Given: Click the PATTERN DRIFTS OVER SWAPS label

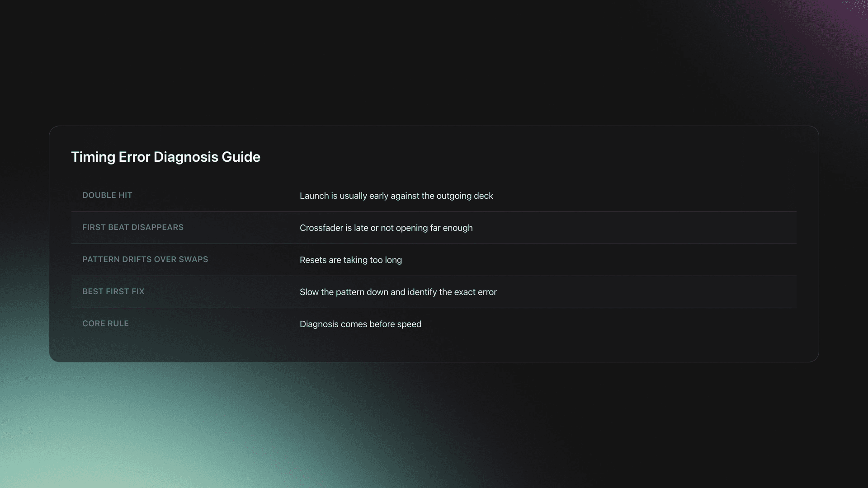Looking at the screenshot, I should [145, 259].
